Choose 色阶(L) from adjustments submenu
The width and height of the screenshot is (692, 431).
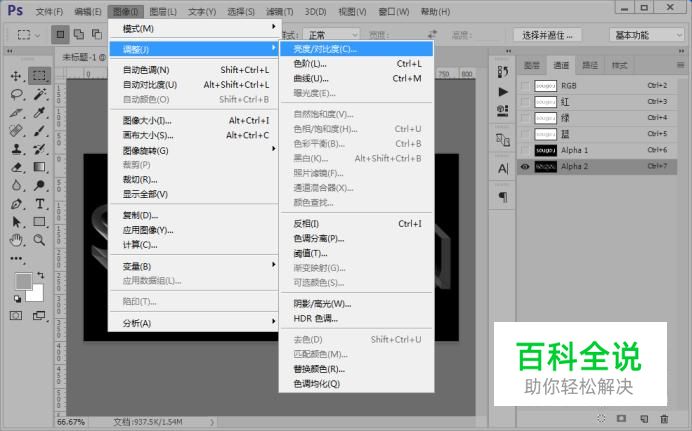click(x=357, y=64)
